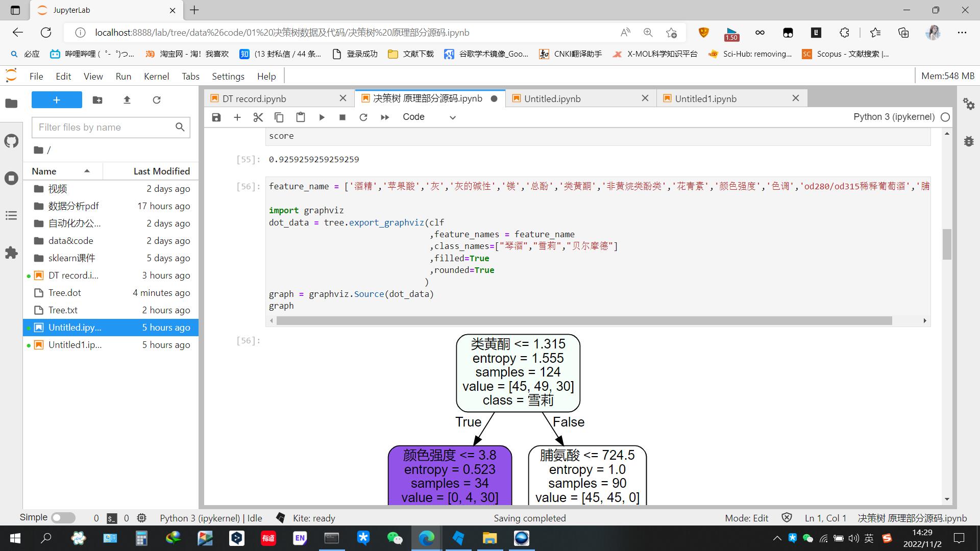Screen dimensions: 980x551
Task: Run the selected cell
Action: click(x=322, y=117)
